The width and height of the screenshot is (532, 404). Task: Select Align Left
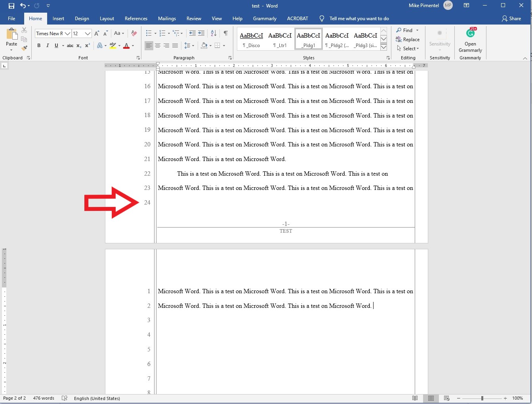coord(149,46)
